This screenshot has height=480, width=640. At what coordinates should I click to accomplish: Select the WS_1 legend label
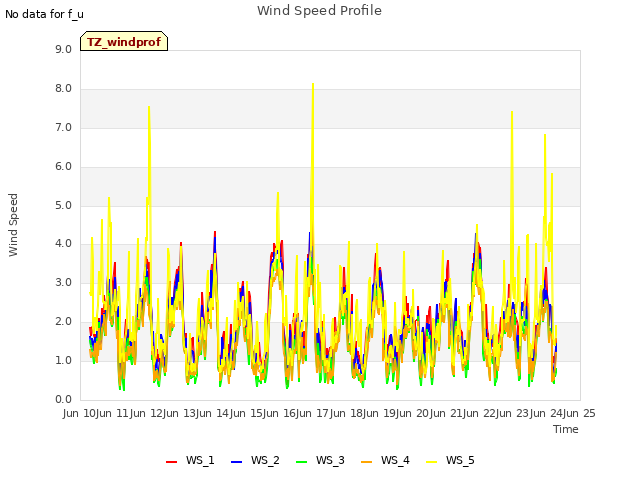(x=200, y=460)
